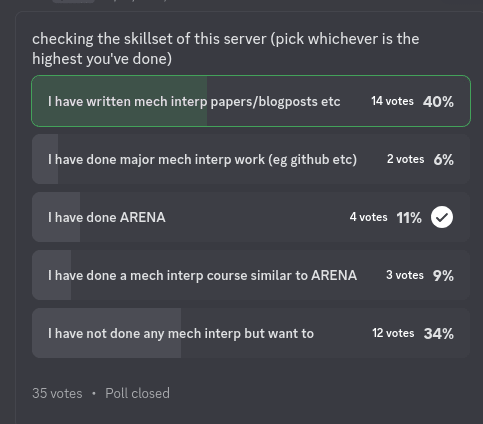The height and width of the screenshot is (424, 483).
Task: Click the 9% percentage label
Action: tap(443, 276)
